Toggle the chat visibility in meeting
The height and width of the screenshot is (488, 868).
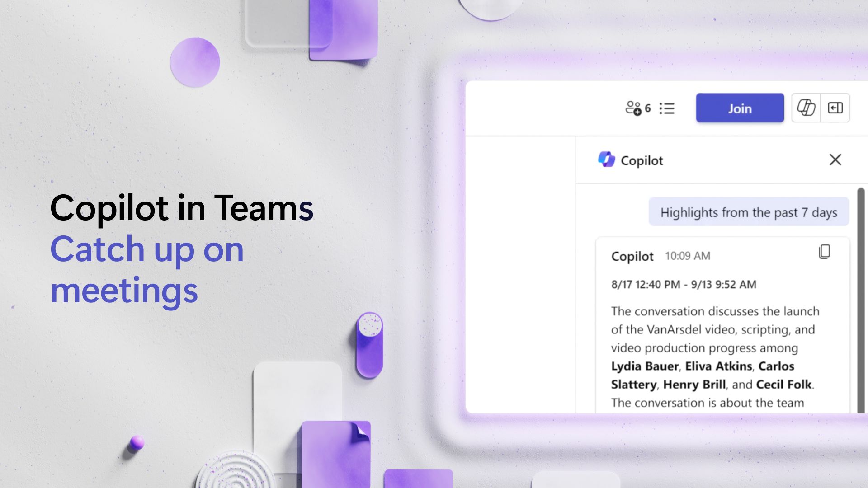point(835,108)
